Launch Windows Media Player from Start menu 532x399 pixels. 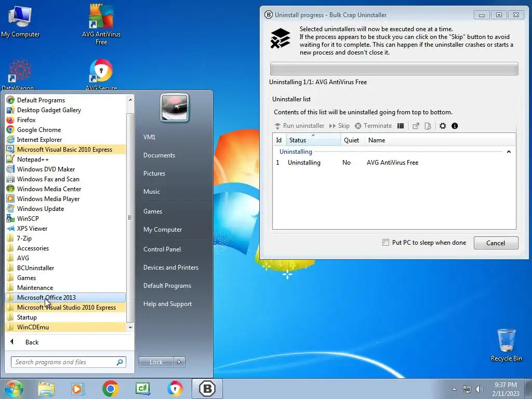point(66,199)
